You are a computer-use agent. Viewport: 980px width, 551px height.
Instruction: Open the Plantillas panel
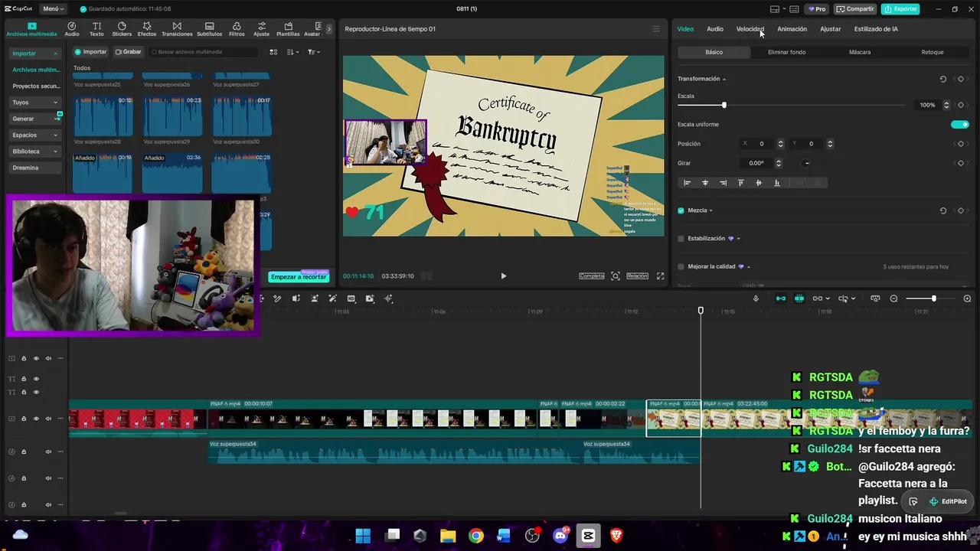(288, 29)
